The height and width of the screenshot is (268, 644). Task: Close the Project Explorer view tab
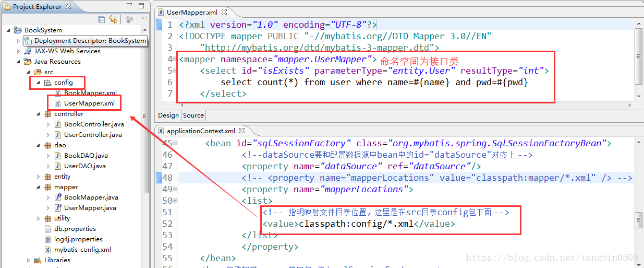[67, 7]
